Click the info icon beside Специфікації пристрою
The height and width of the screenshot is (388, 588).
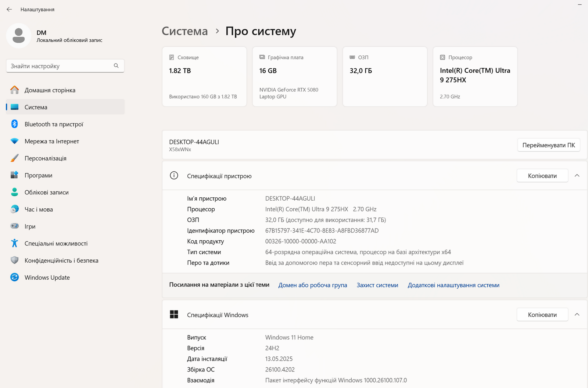pyautogui.click(x=174, y=176)
